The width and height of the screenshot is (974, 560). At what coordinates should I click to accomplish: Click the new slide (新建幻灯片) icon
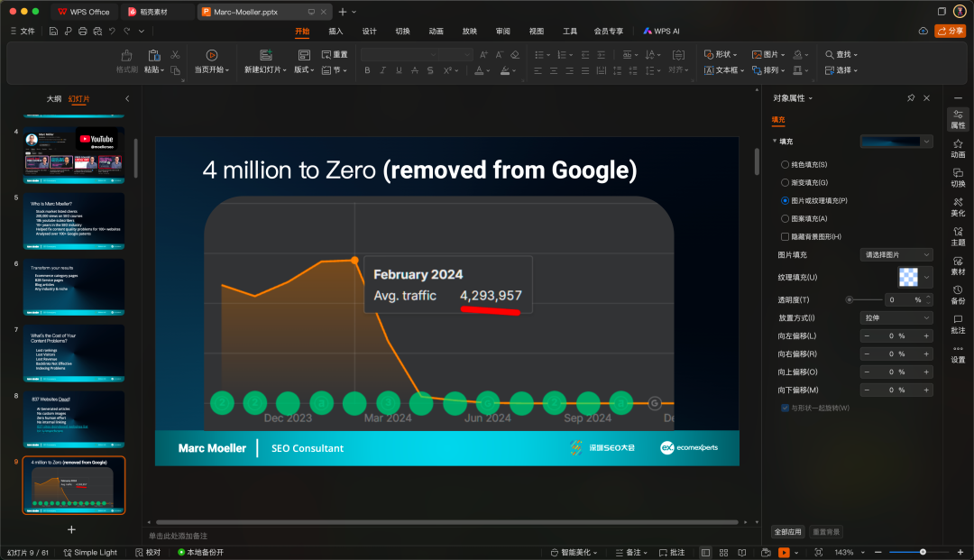click(x=266, y=55)
